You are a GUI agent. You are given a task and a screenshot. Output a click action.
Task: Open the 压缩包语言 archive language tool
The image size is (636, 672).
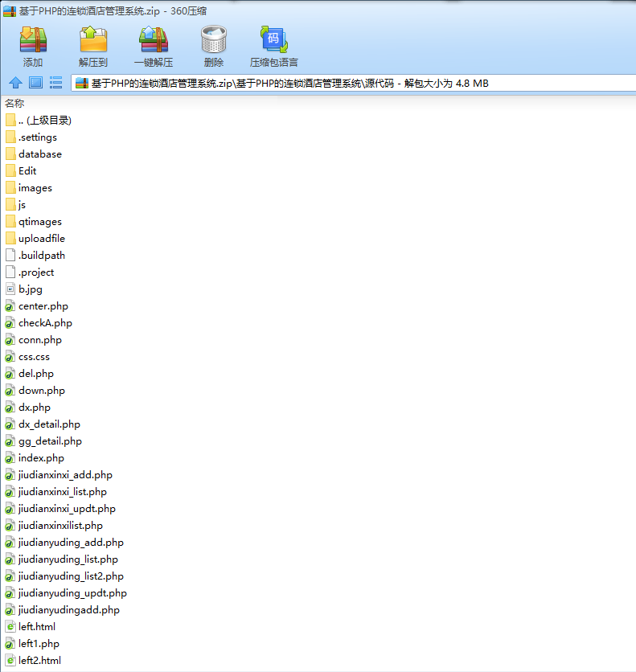[x=274, y=39]
